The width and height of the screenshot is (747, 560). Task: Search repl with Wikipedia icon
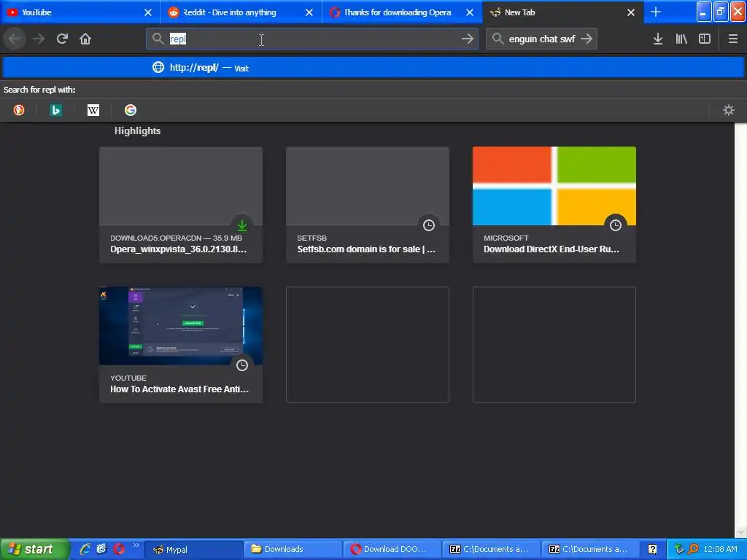pyautogui.click(x=93, y=110)
